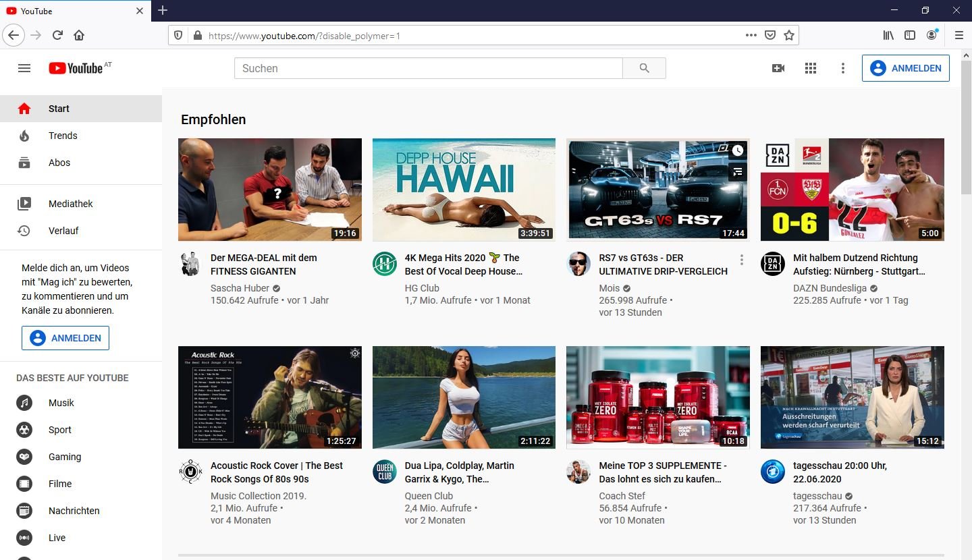This screenshot has height=560, width=972.
Task: Select the Start sidebar item
Action: point(81,109)
